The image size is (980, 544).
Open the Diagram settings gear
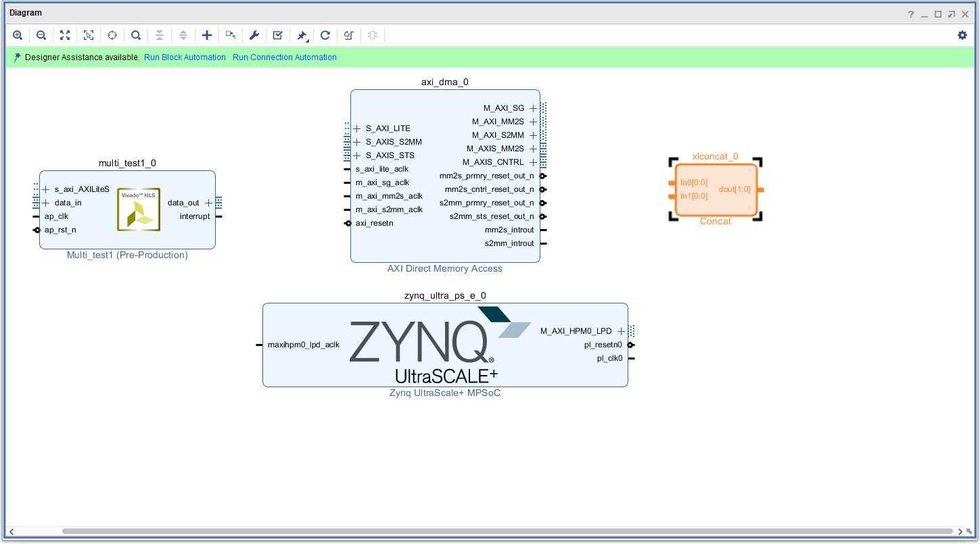coord(962,35)
